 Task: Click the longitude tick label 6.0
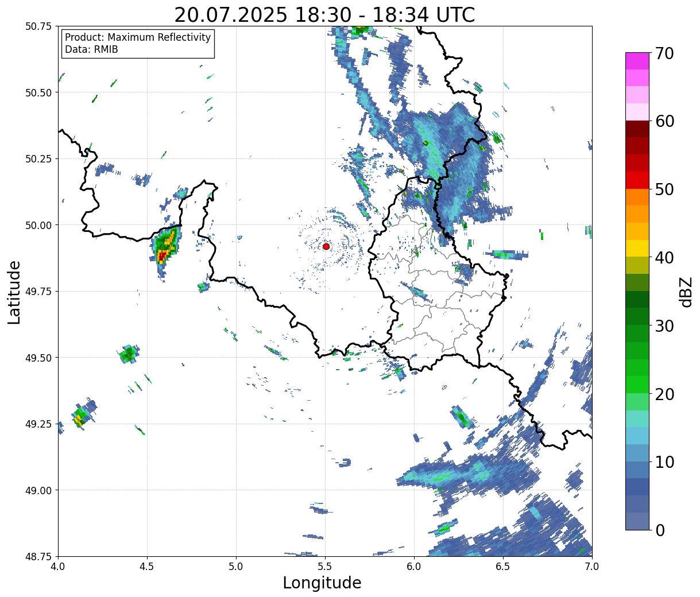(414, 567)
